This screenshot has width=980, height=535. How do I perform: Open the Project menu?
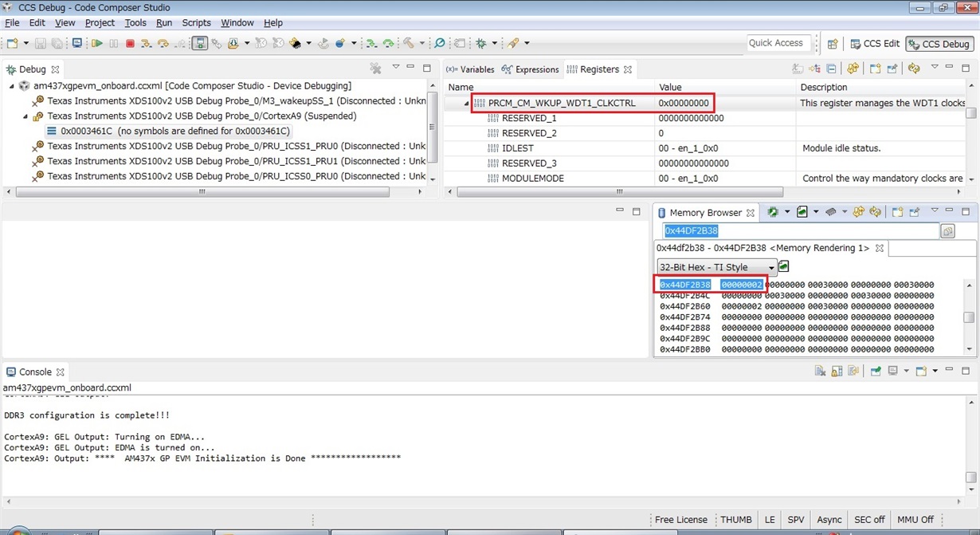pyautogui.click(x=100, y=22)
